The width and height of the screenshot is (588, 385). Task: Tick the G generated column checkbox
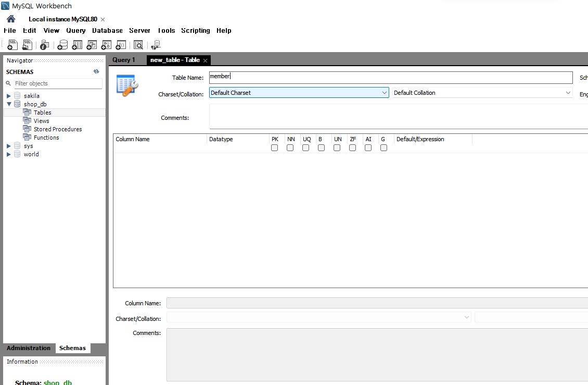pos(384,148)
